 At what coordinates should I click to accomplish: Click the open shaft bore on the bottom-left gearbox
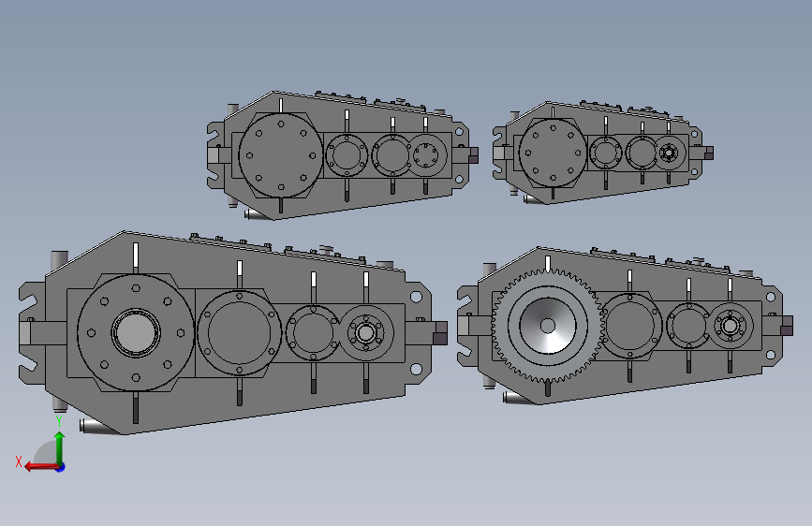(x=136, y=333)
